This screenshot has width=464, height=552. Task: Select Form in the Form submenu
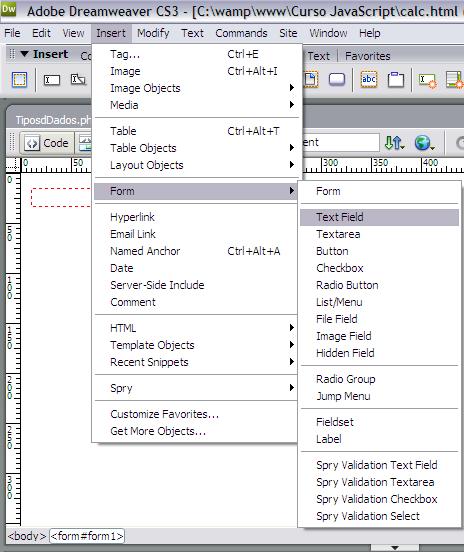(380, 191)
